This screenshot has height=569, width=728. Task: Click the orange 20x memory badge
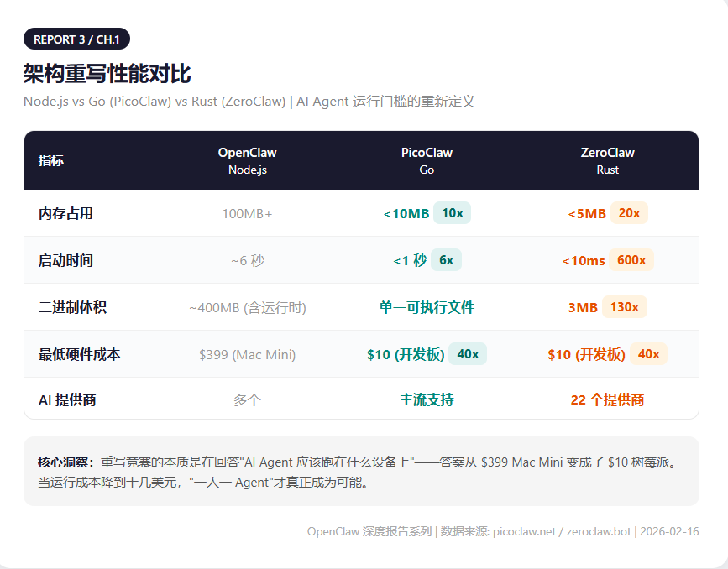click(x=629, y=213)
